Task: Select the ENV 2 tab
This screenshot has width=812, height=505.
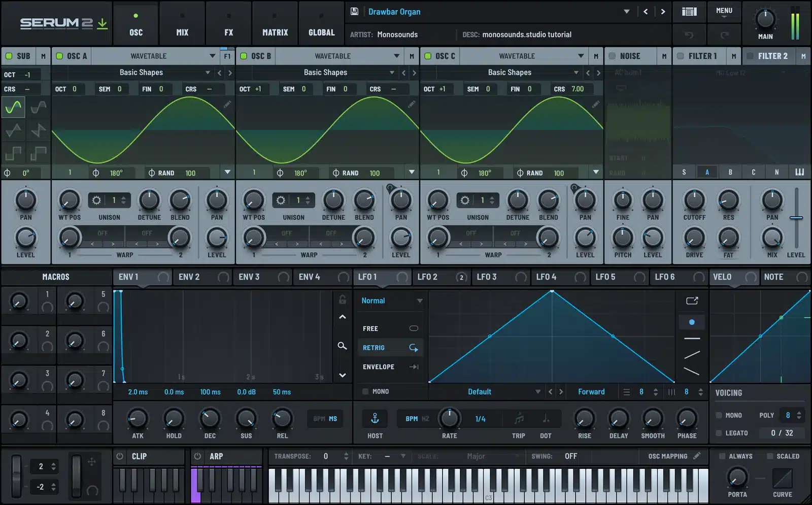Action: 202,277
